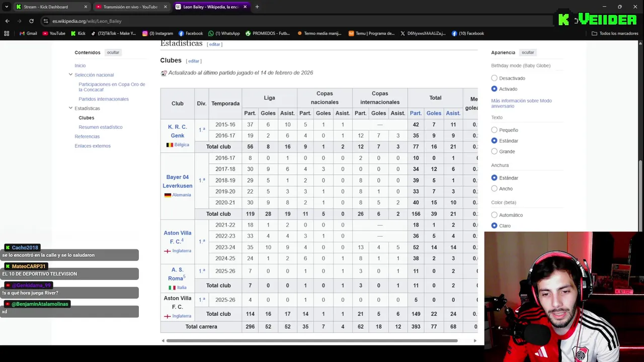Open the Temu bookmark
Screen dimensions: 644x362
[371, 33]
